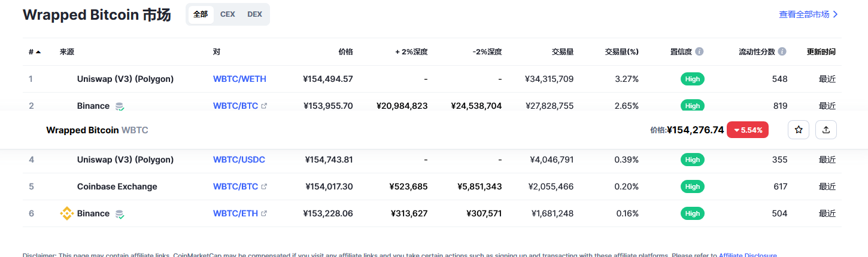
Task: Add Wrapped Bitcoin to watchlist star
Action: [x=799, y=130]
